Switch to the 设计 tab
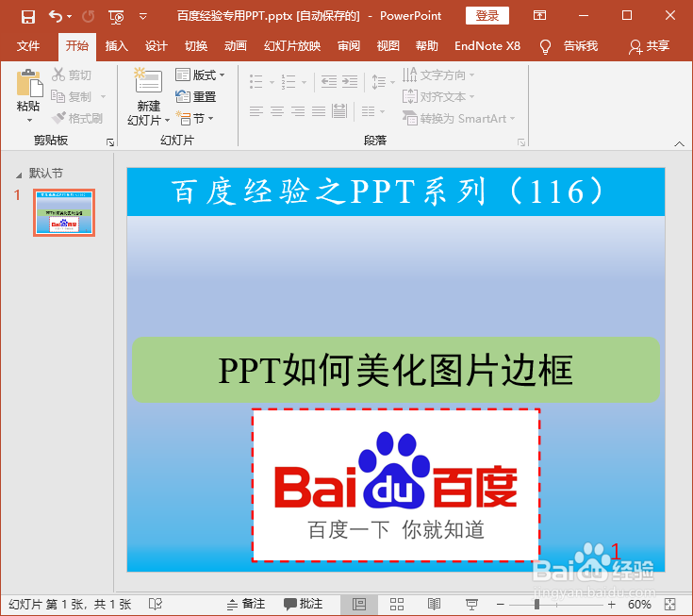 point(156,46)
